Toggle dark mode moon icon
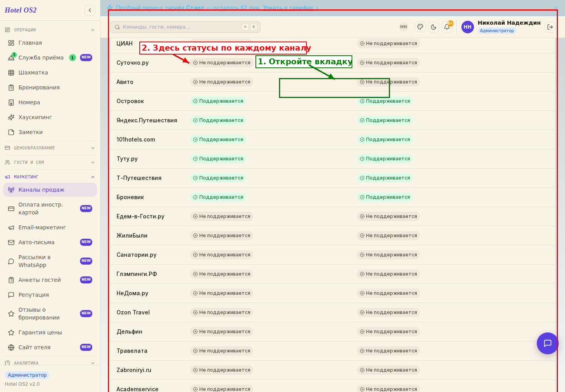The image size is (565, 392). [434, 27]
